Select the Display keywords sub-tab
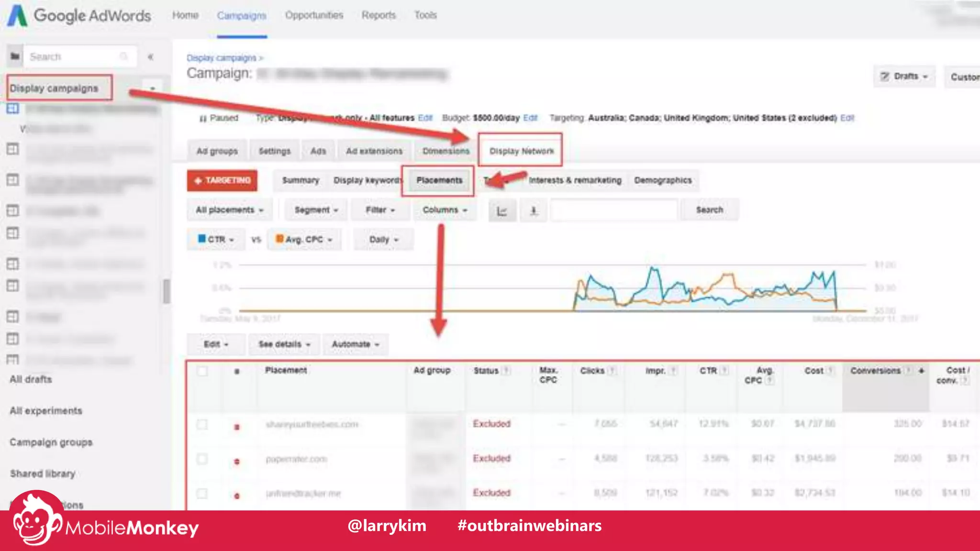980x551 pixels. tap(367, 180)
